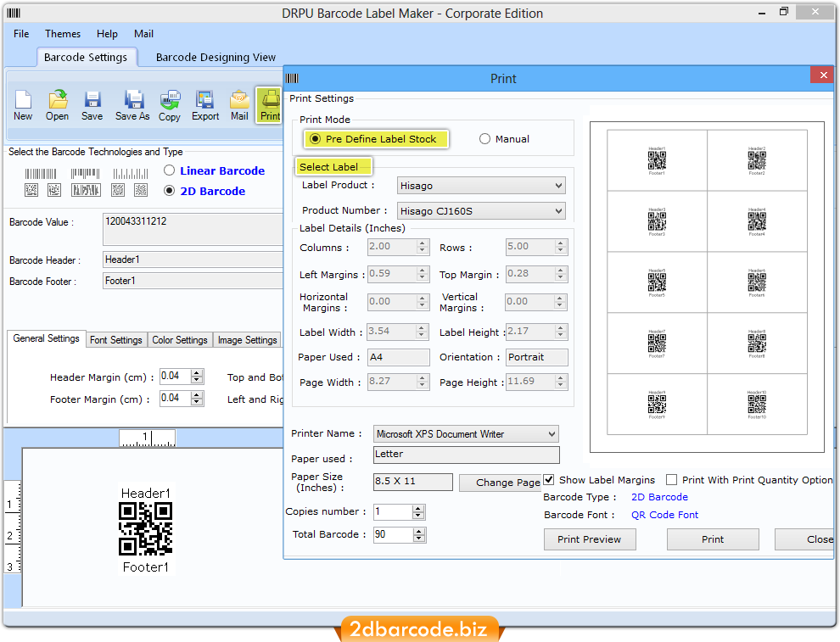Click the 2D Barcode type link
Screen dimensions: 840x642
tap(659, 497)
